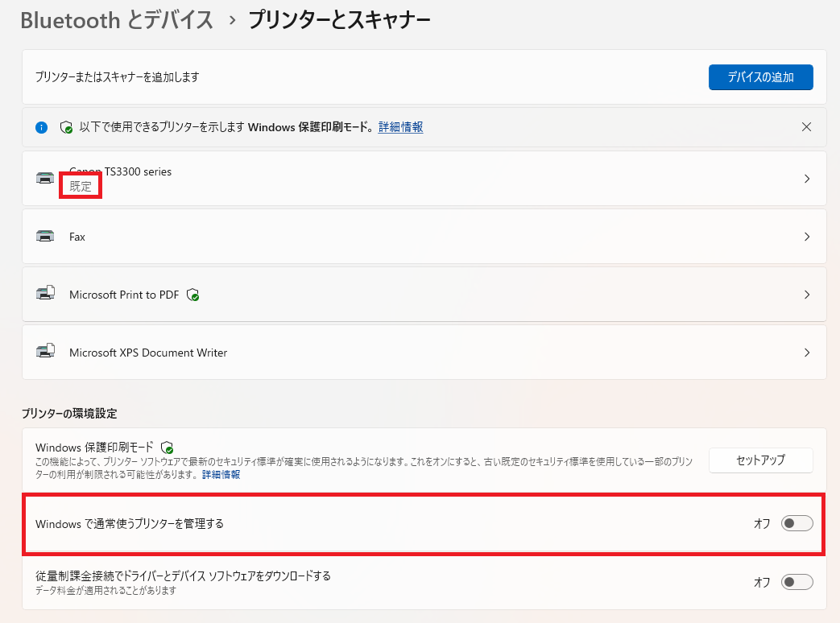Expand the Fax row chevron

pyautogui.click(x=807, y=237)
